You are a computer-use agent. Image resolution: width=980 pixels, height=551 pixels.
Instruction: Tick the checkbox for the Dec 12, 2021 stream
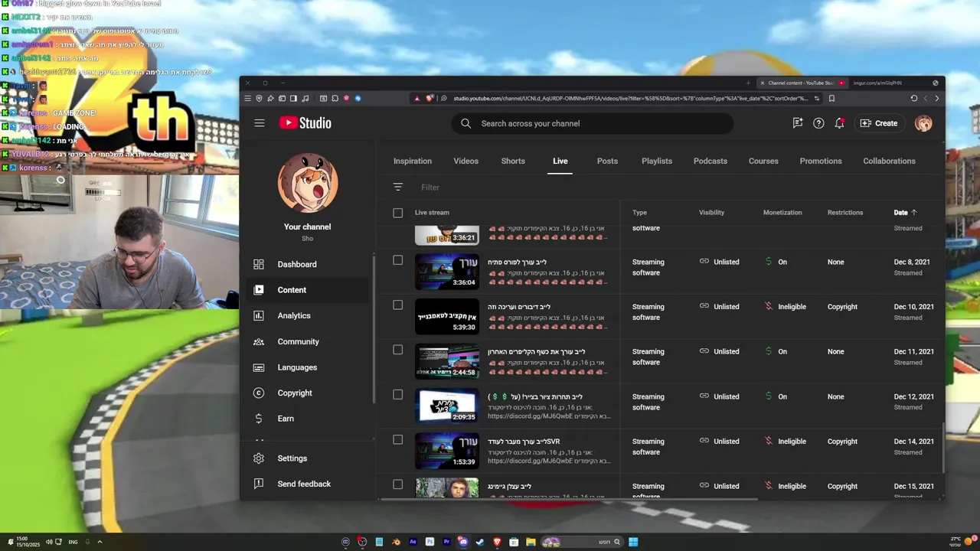tap(397, 394)
